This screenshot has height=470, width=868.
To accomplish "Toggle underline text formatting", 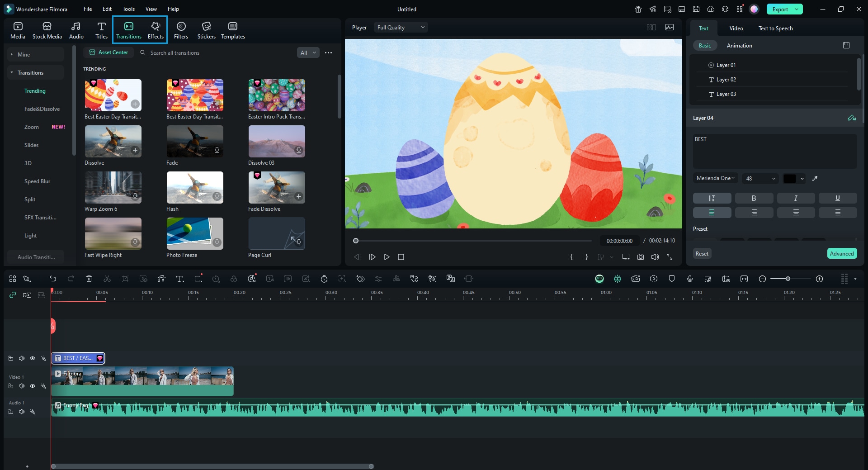I will point(838,198).
